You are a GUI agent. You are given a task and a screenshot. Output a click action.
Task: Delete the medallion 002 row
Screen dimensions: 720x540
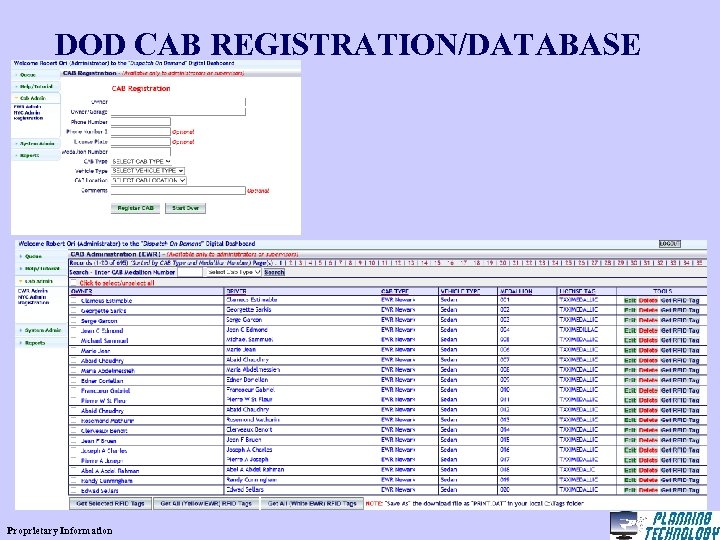(x=648, y=310)
